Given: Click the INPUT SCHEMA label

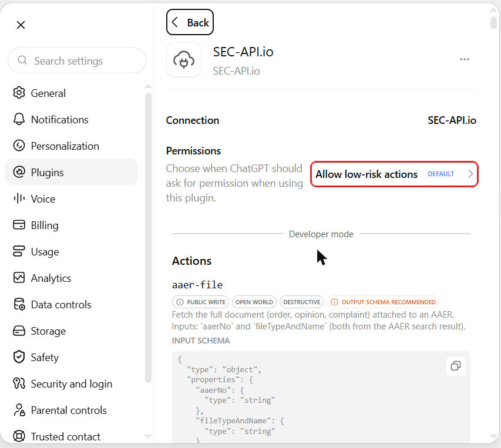Looking at the screenshot, I should (201, 341).
